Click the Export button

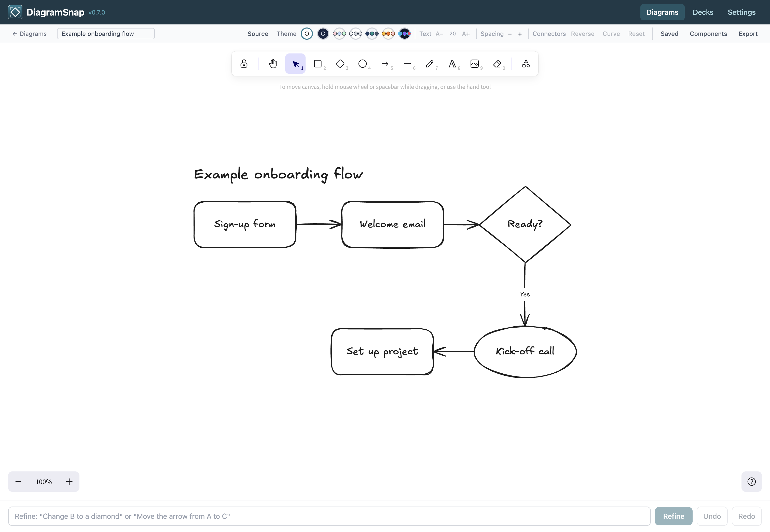pos(748,34)
